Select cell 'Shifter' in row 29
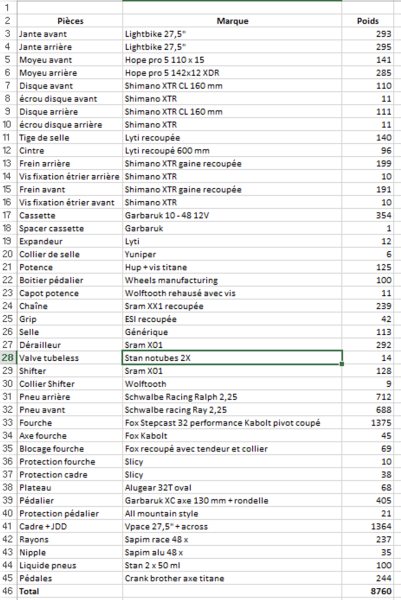This screenshot has width=401, height=600. coord(70,371)
